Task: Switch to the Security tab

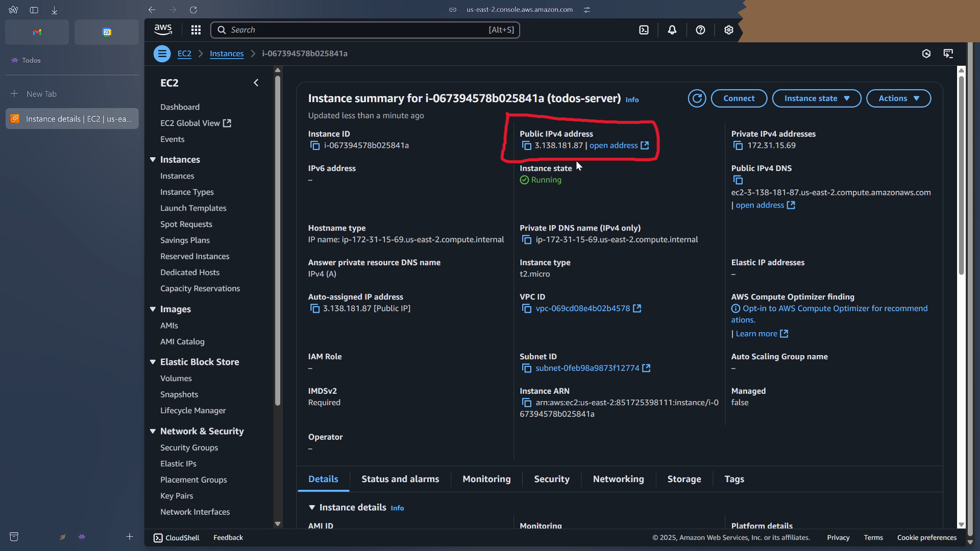Action: [552, 479]
